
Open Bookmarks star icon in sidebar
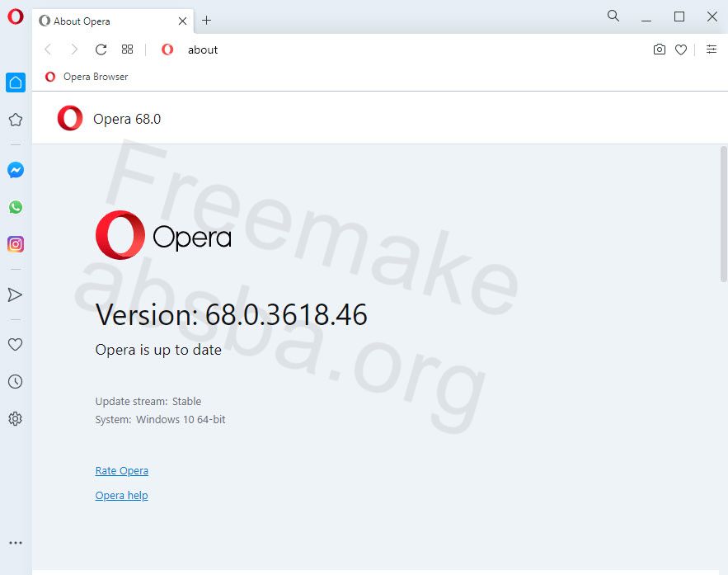16,120
